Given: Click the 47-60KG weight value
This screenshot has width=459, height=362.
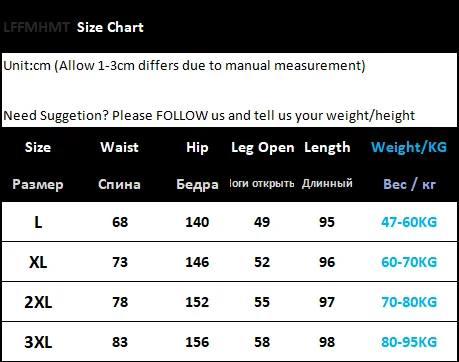Looking at the screenshot, I should click(409, 222).
